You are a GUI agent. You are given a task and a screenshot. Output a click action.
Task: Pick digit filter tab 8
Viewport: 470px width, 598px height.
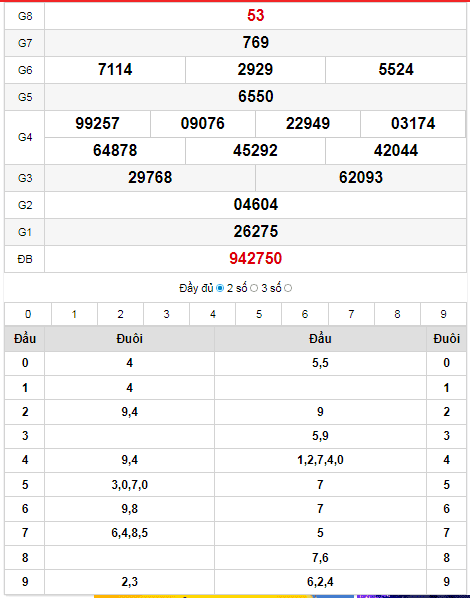point(398,314)
